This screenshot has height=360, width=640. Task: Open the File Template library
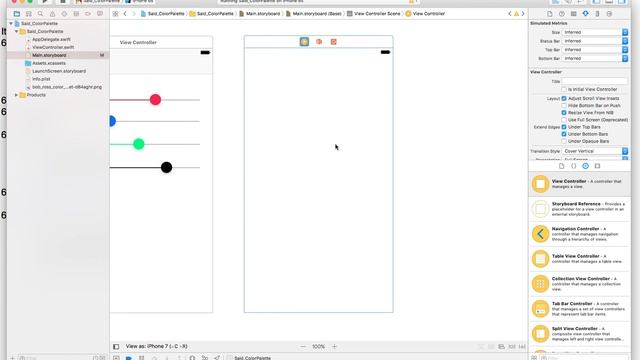562,166
